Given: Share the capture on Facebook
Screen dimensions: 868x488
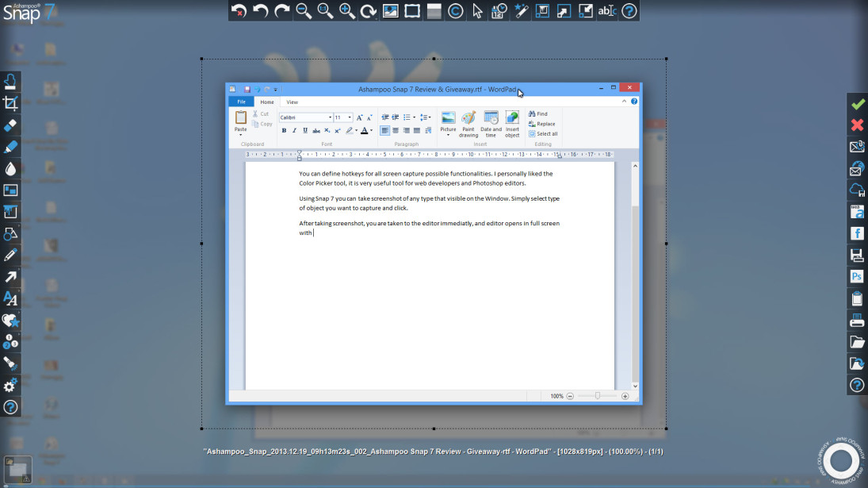Looking at the screenshot, I should pyautogui.click(x=858, y=234).
